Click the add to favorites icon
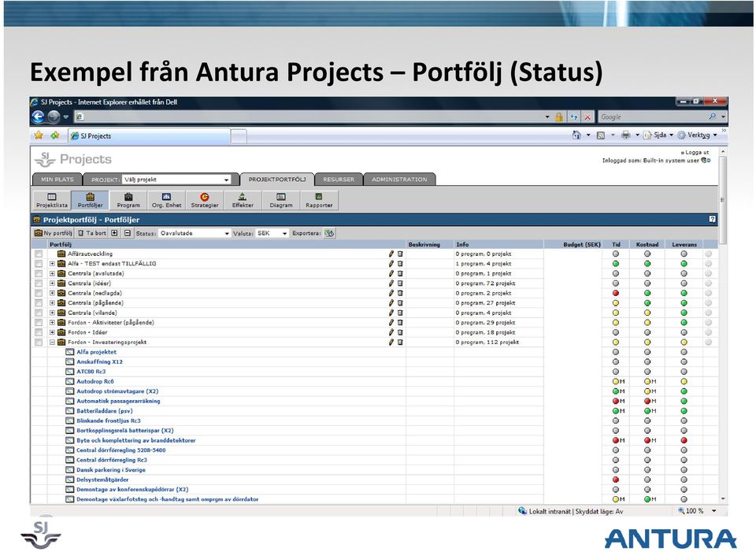This screenshot has height=552, width=756. click(x=55, y=135)
